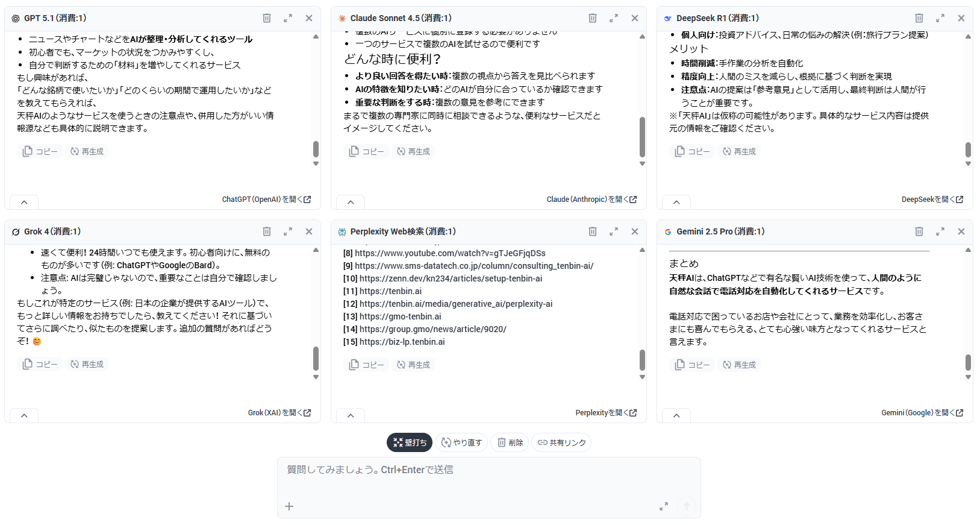Expand the Grok 4 panel fullscreen
Image resolution: width=980 pixels, height=525 pixels.
click(288, 231)
